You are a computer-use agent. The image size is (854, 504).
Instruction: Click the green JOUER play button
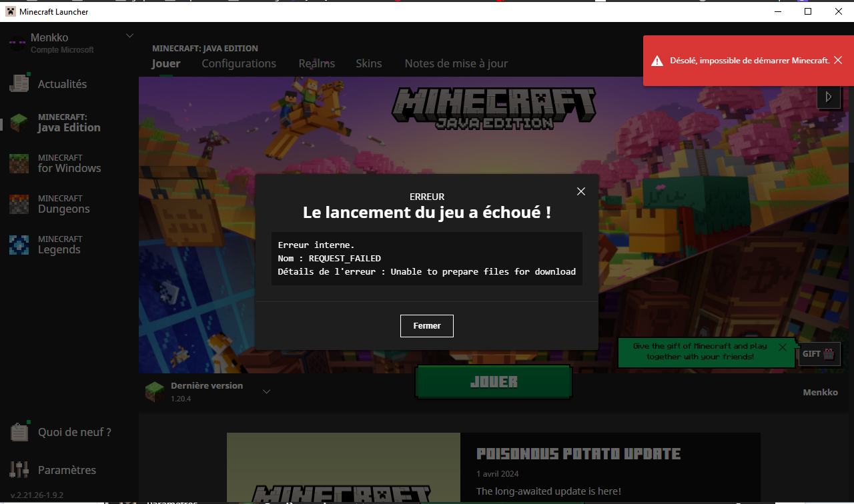click(x=494, y=382)
